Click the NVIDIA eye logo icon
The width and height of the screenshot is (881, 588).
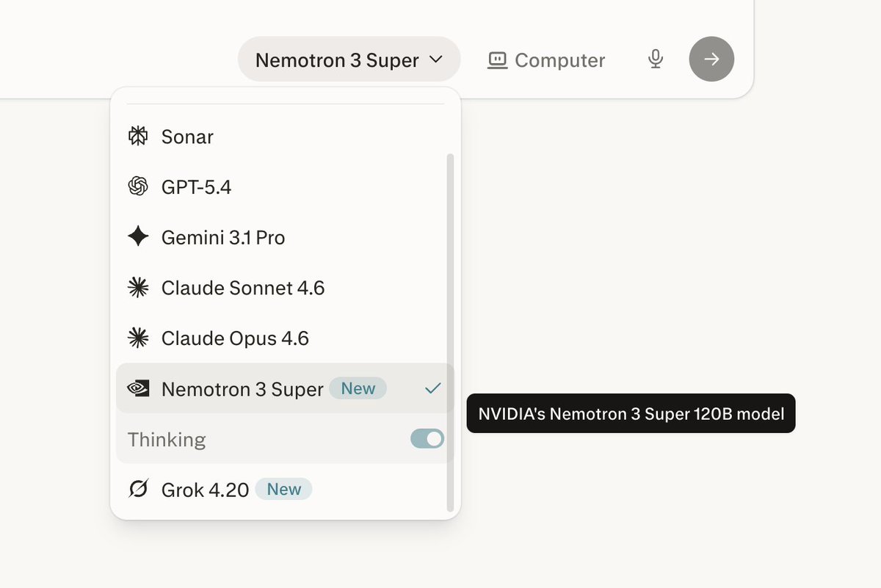click(x=137, y=388)
